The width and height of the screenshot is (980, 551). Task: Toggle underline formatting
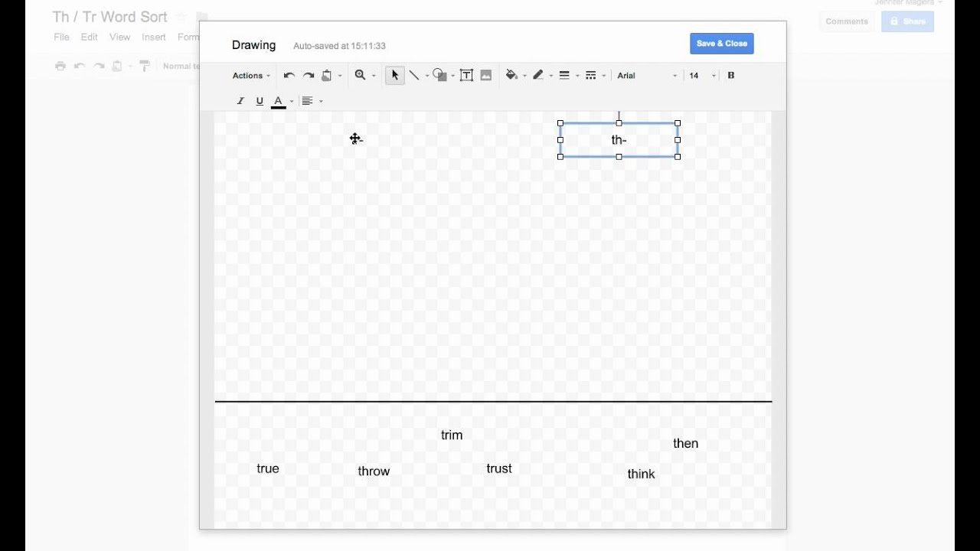260,101
